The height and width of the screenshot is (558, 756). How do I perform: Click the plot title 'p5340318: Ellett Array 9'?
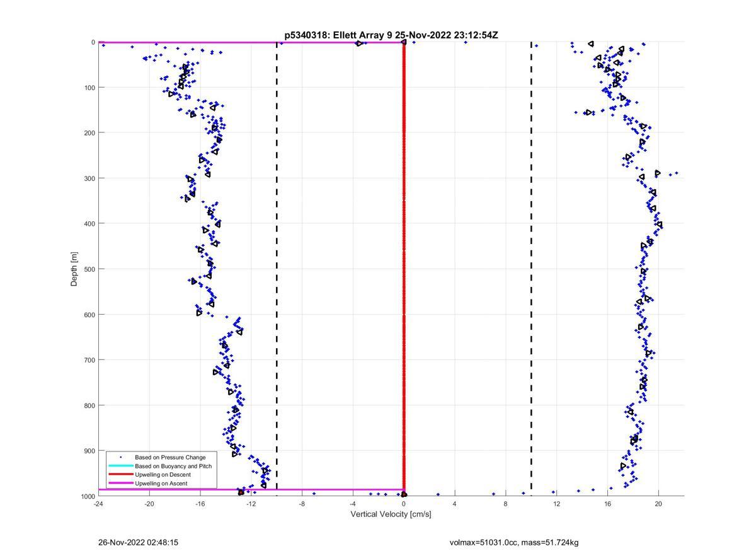(338, 35)
